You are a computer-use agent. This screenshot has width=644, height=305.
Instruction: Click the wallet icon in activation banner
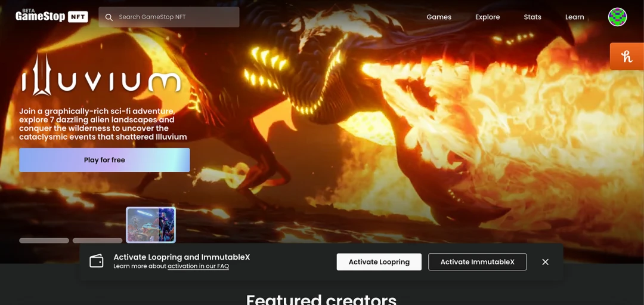click(97, 261)
